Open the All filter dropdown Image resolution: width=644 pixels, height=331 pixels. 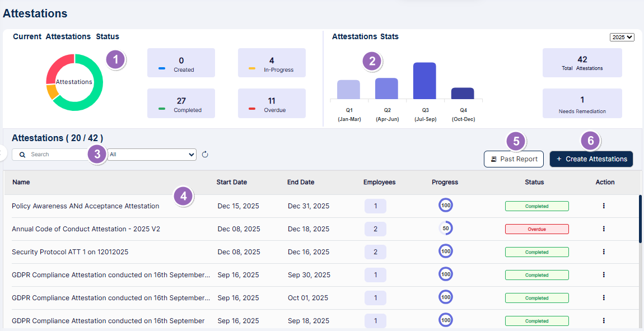(151, 154)
